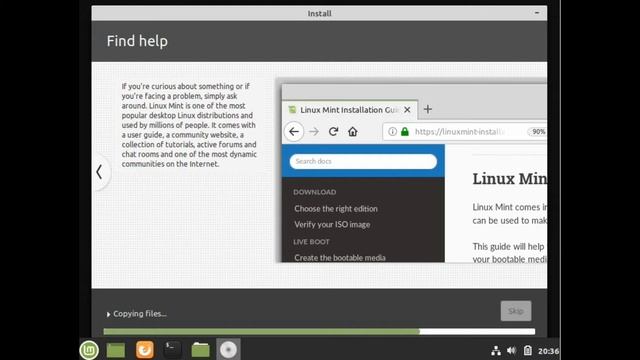Viewport: 640px width, 360px height.
Task: Click the new tab plus icon
Action: pyautogui.click(x=428, y=109)
